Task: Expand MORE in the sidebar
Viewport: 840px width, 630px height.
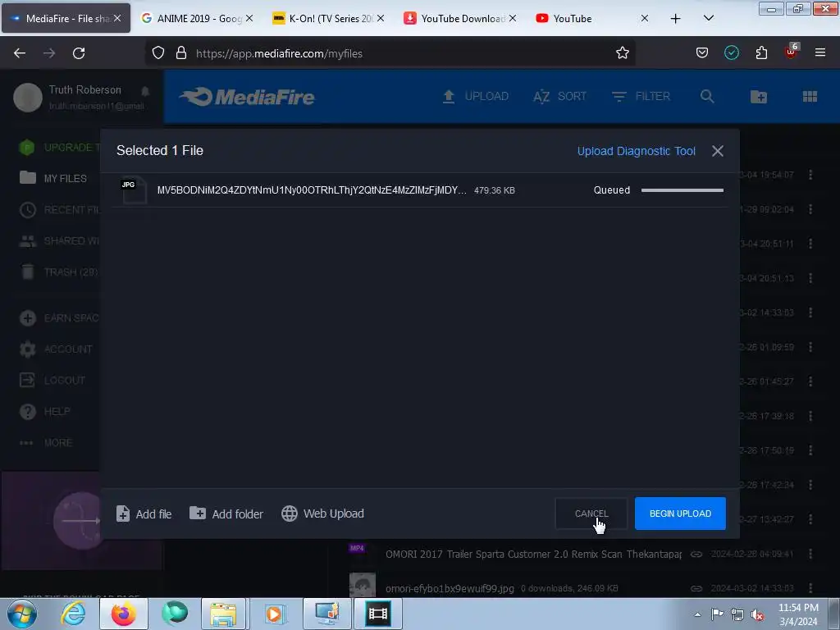Action: 46,442
